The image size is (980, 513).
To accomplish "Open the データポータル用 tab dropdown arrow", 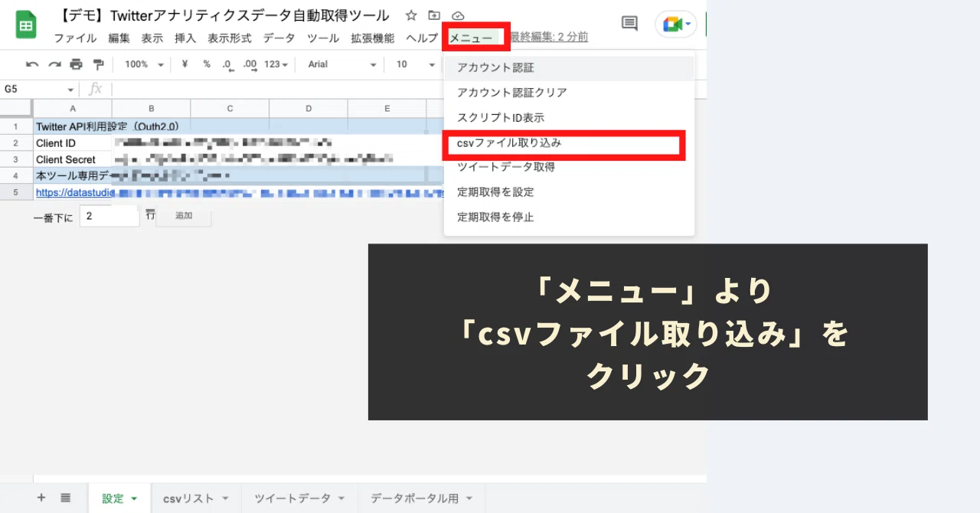I will tap(469, 498).
